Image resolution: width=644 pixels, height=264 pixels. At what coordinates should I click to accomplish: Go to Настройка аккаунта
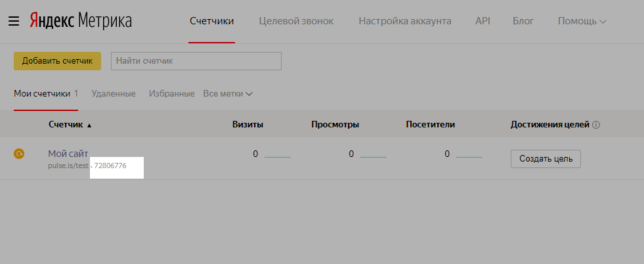(404, 21)
